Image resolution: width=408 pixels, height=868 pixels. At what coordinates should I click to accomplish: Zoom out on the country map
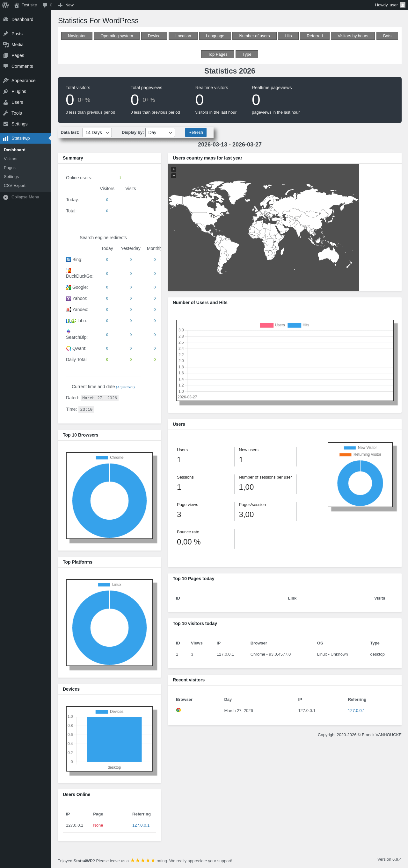174,175
